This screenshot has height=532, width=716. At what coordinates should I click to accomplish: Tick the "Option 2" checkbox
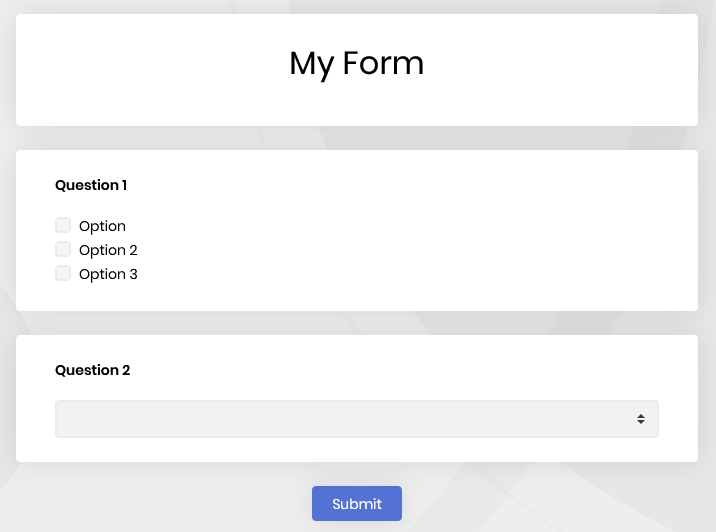pos(63,249)
